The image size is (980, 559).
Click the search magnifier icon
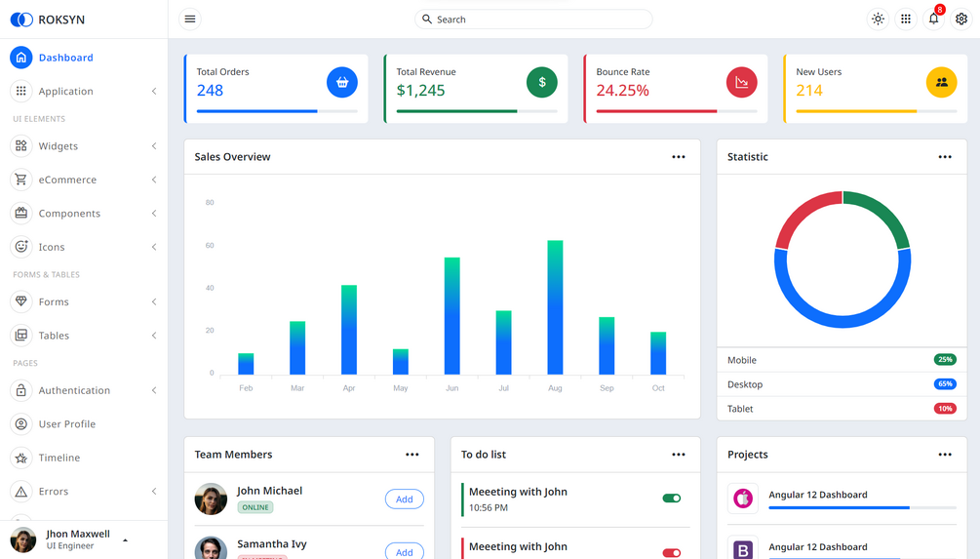coord(427,20)
